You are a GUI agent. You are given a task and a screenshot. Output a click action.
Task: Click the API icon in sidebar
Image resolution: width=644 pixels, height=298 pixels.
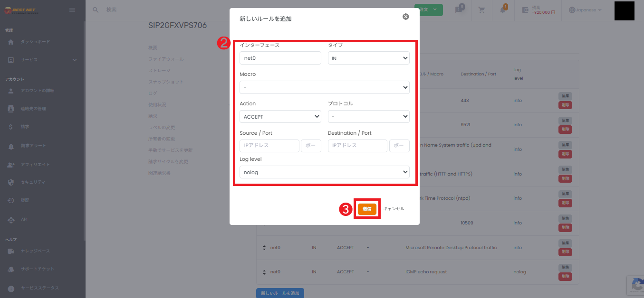pyautogui.click(x=11, y=220)
